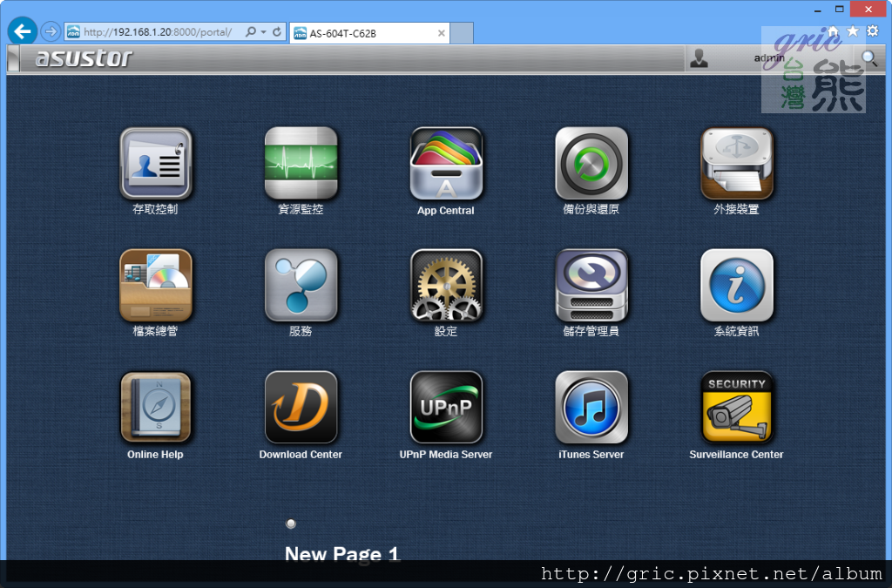
Task: Launch the 資源監控 resource monitor
Action: 301,163
